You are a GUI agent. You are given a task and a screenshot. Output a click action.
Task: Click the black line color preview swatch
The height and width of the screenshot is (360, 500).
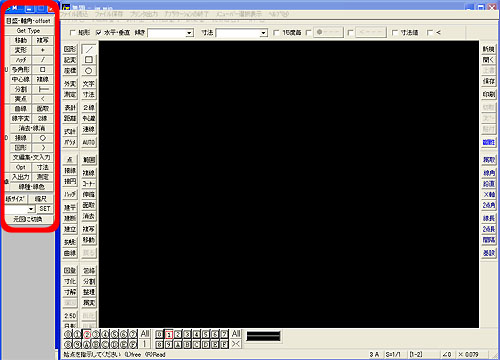tap(263, 336)
